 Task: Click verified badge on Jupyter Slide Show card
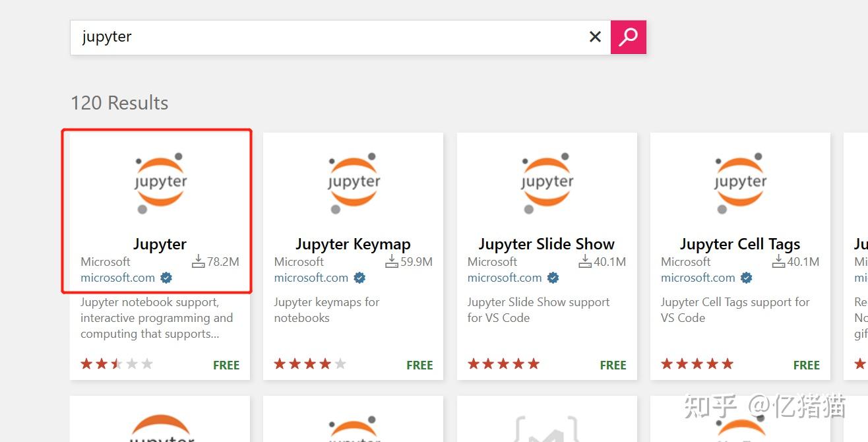[553, 278]
